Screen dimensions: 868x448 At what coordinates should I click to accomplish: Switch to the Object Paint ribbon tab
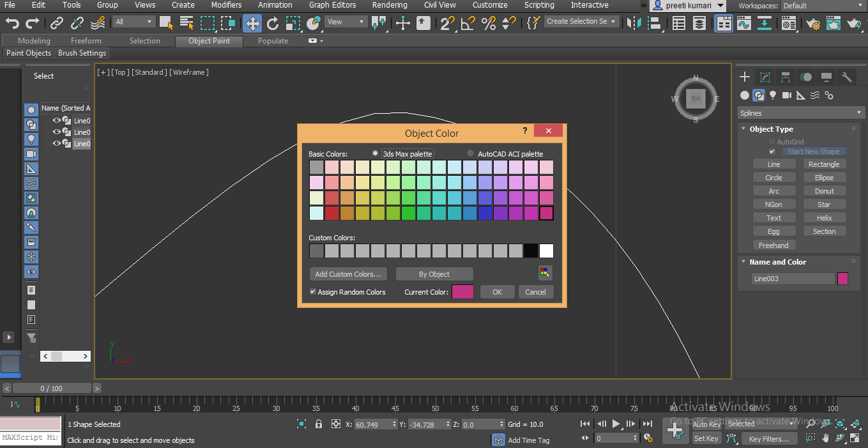click(208, 40)
